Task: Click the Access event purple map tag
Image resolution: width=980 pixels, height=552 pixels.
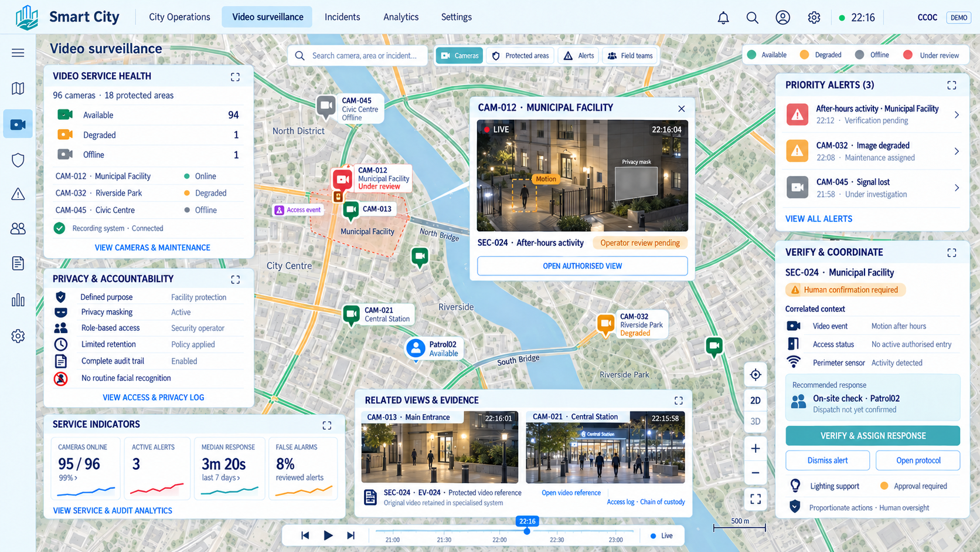Action: point(298,210)
